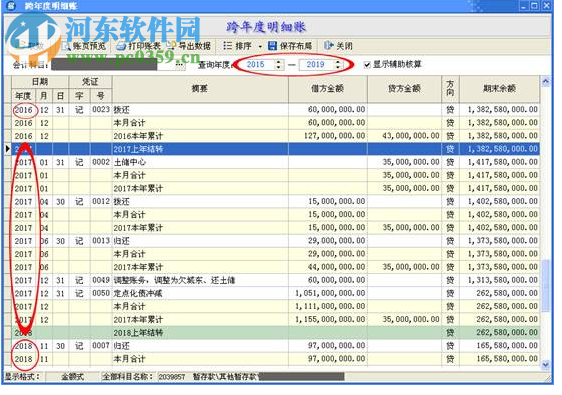This screenshot has height=395, width=562.
Task: Click the 贷方金额 column header
Action: coord(404,89)
